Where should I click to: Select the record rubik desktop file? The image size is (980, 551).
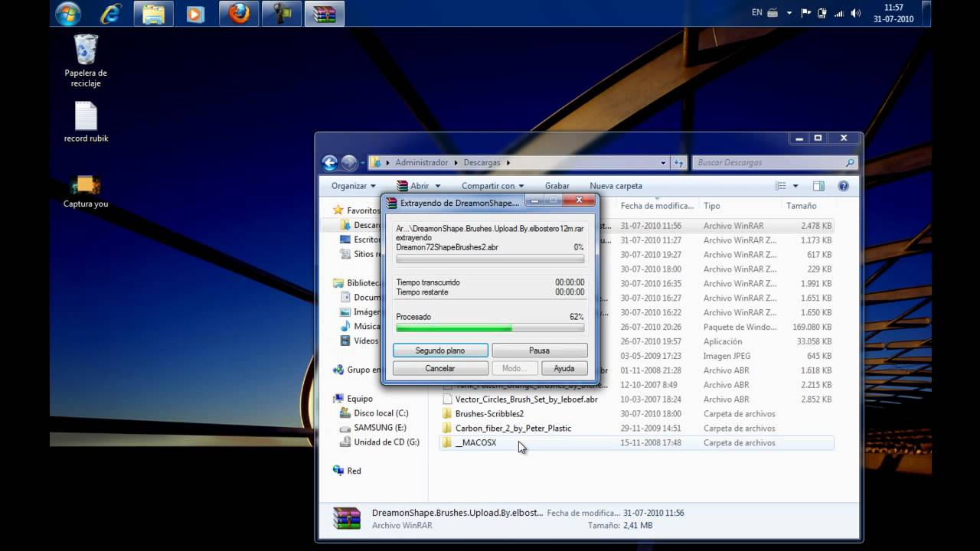(x=86, y=122)
